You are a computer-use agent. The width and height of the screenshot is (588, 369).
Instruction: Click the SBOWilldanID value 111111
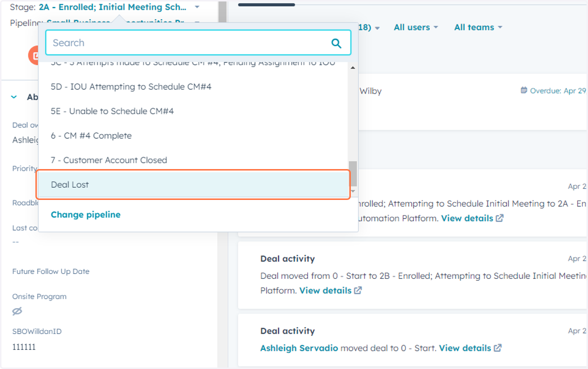(24, 347)
